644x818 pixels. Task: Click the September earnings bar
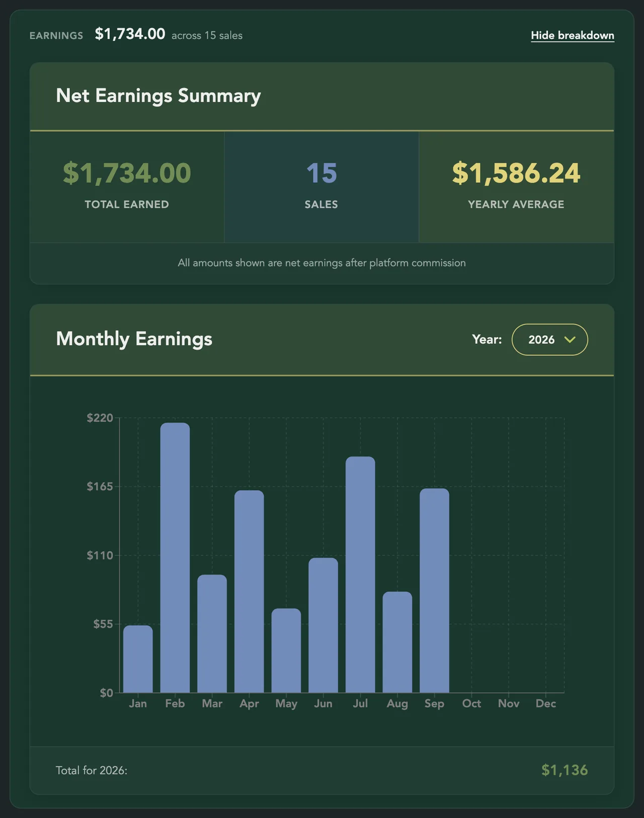tap(435, 590)
